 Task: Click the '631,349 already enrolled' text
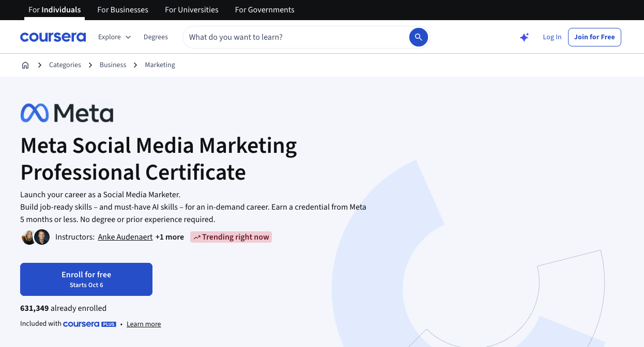[63, 308]
